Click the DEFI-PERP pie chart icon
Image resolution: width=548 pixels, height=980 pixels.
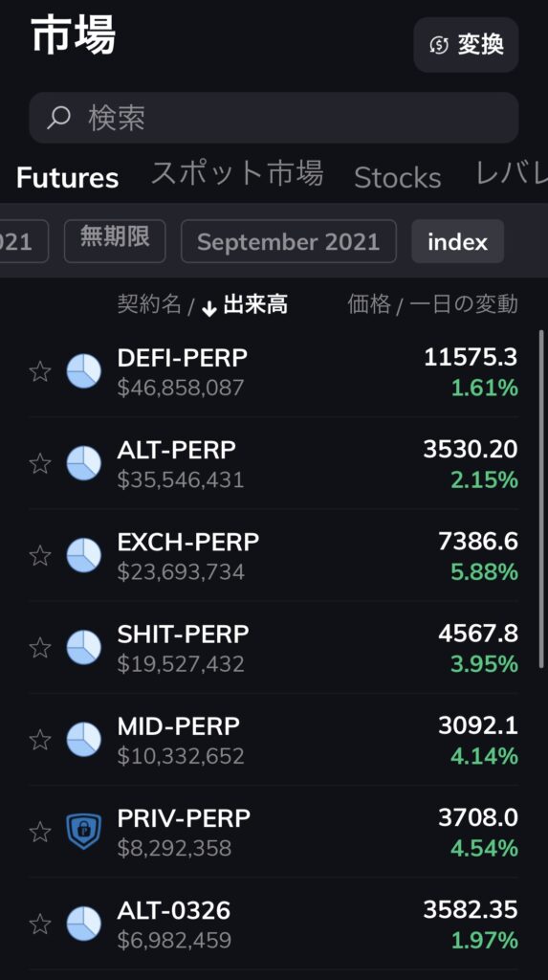(84, 371)
